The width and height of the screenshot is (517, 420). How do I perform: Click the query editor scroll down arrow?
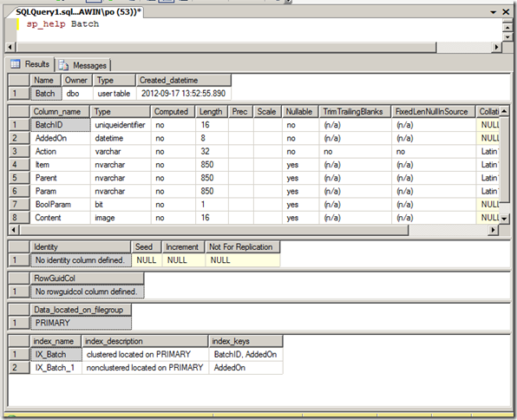point(507,37)
